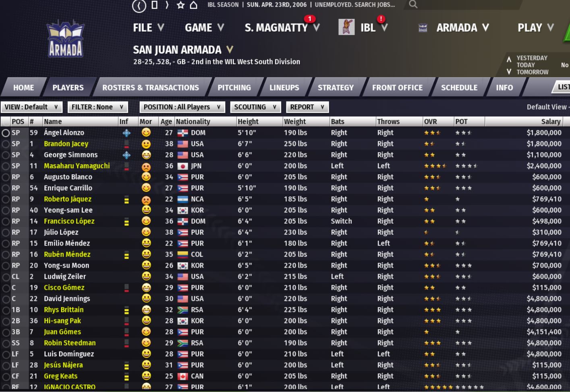
Task: Click the forward arrow navigation icon
Action: [167, 5]
